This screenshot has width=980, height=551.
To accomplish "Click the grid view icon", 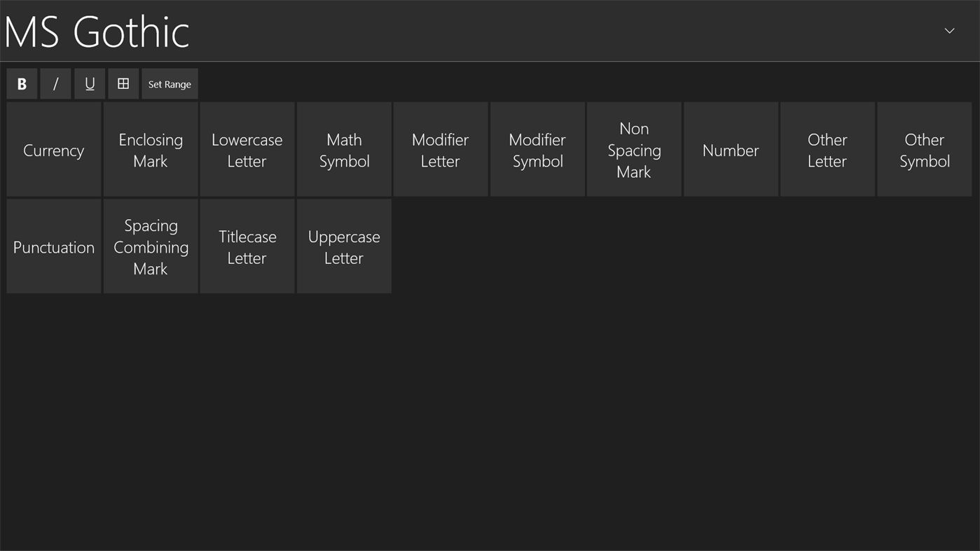I will pyautogui.click(x=123, y=84).
